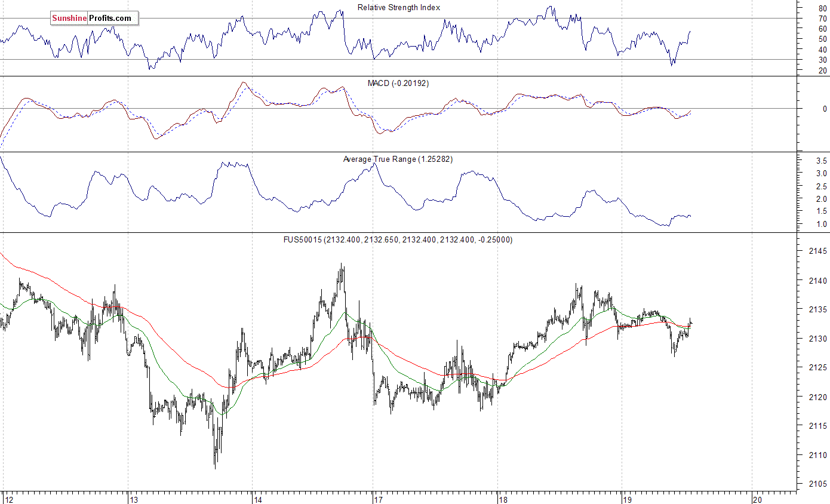The image size is (830, 504).
Task: Select the Average True Range (1.25282) title
Action: (x=398, y=159)
